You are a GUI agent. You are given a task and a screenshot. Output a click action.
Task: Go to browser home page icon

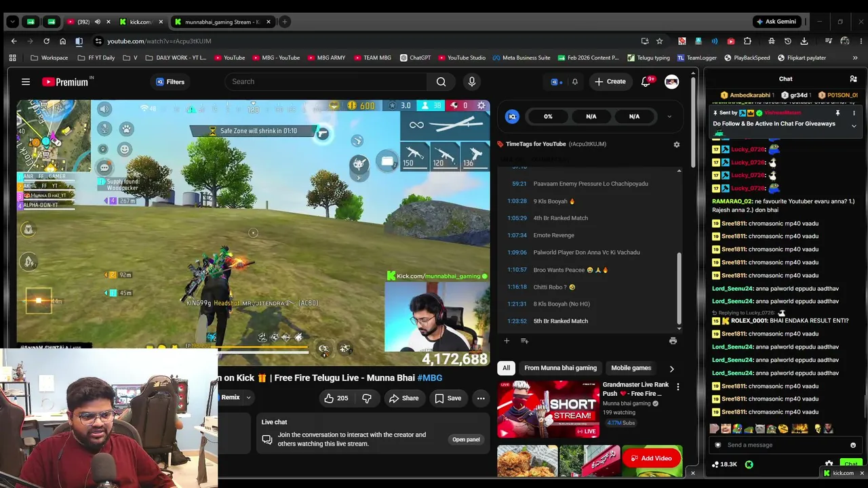click(x=62, y=41)
